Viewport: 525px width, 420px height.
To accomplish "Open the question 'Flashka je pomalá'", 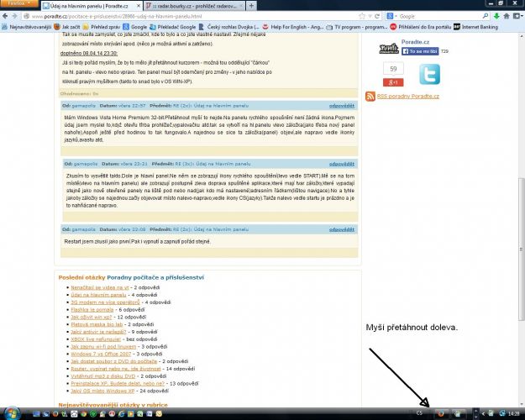I will tap(92, 309).
